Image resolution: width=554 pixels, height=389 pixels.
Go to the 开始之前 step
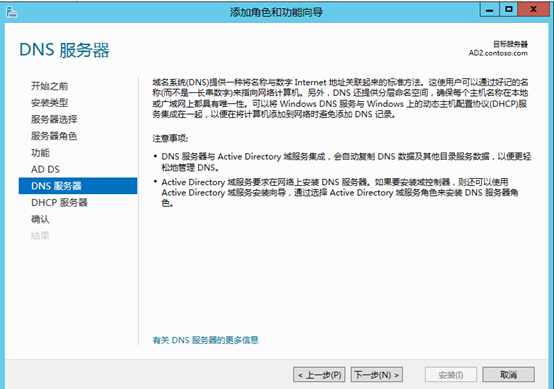[49, 86]
